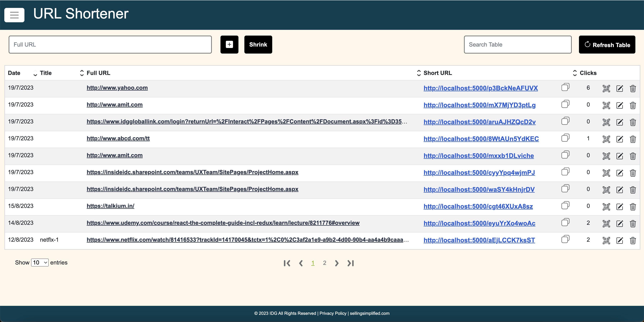Open the hamburger menu button
This screenshot has width=644, height=322.
click(x=14, y=15)
